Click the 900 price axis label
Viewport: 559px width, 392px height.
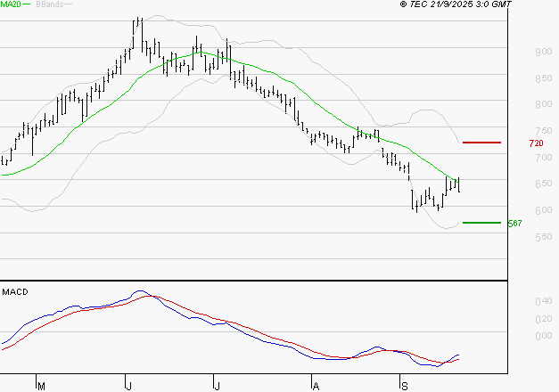pos(544,52)
